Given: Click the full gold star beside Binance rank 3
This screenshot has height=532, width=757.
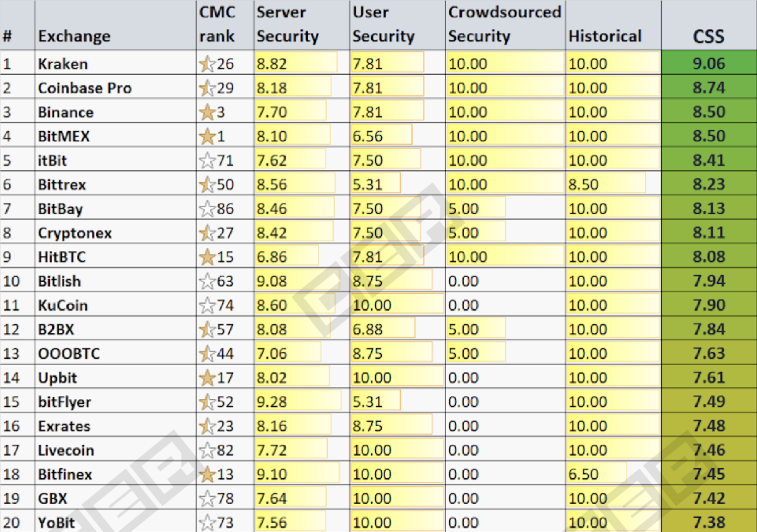Looking at the screenshot, I should click(206, 112).
